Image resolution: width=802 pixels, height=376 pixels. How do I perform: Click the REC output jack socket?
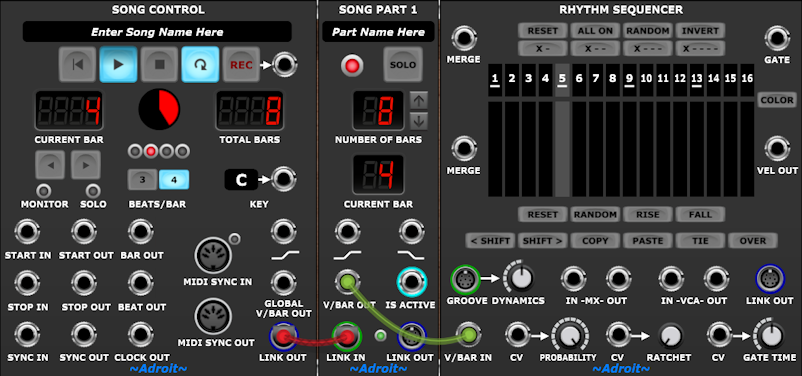click(x=284, y=65)
